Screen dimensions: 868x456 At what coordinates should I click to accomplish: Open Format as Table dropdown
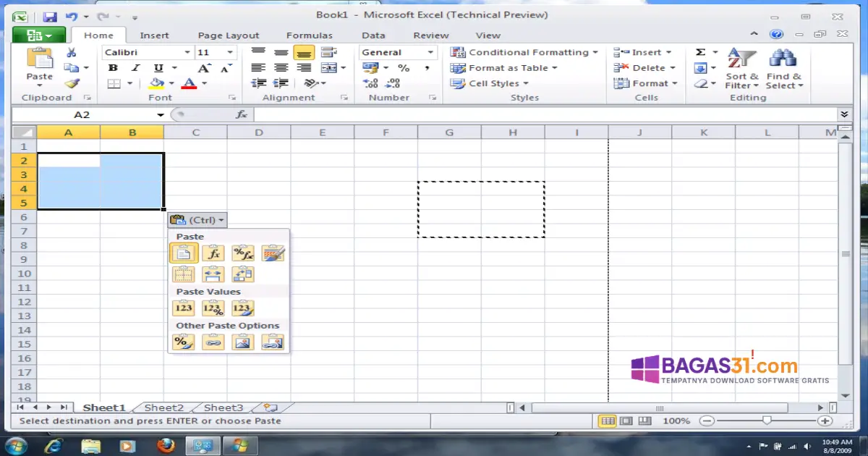[x=504, y=68]
